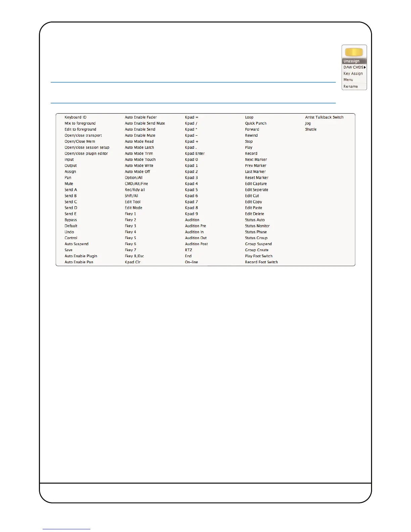This screenshot has width=411, height=532.
Task: Pick Auto Mode Touch
Action: [140, 160]
